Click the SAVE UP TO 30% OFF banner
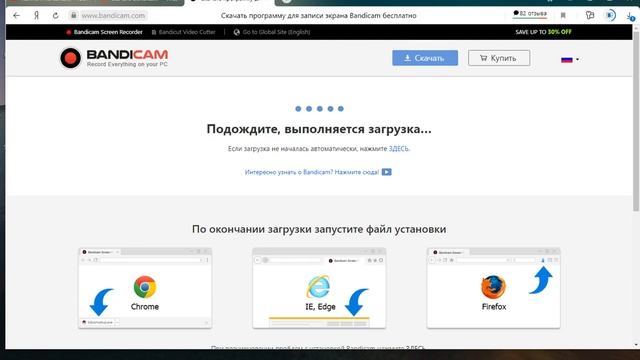This screenshot has height=360, width=640. 543,32
